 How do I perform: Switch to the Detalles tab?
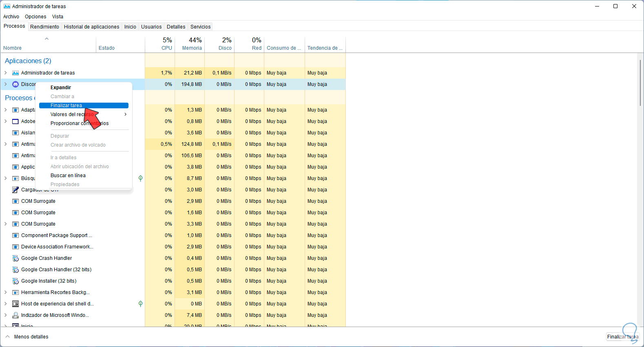pyautogui.click(x=176, y=27)
